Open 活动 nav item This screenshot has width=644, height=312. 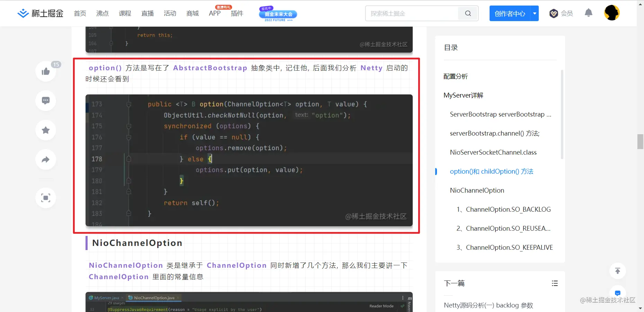170,13
